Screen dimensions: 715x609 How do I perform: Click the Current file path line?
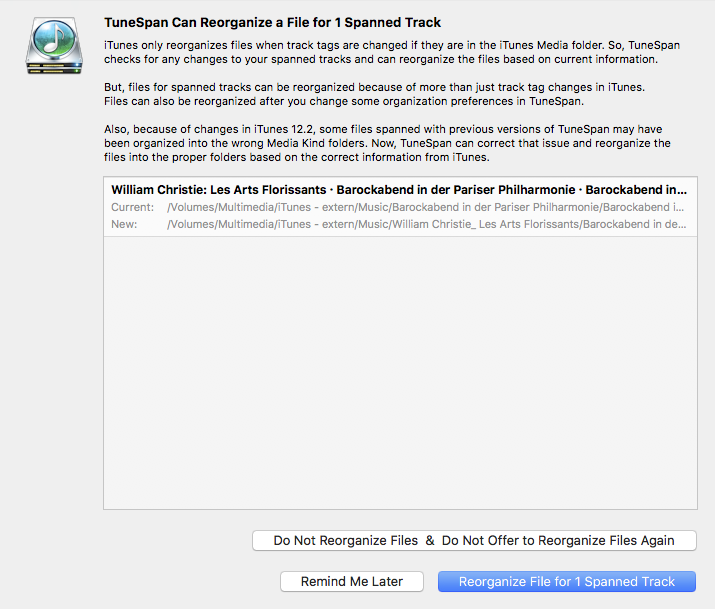pyautogui.click(x=425, y=207)
